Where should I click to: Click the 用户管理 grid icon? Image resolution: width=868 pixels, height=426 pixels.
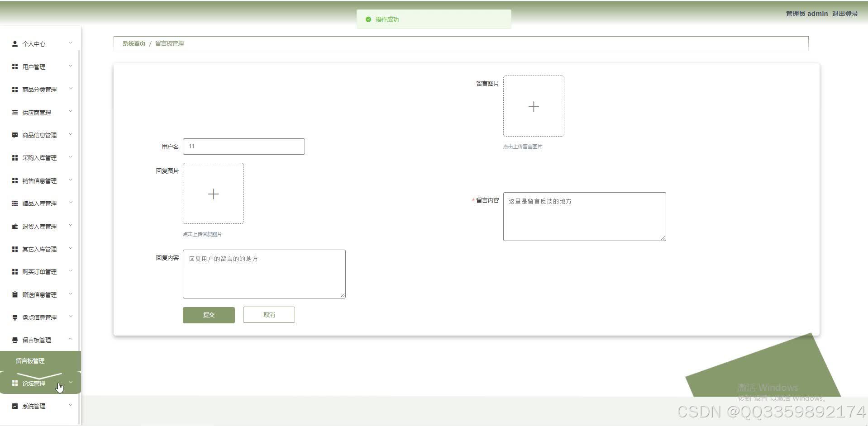click(x=15, y=66)
